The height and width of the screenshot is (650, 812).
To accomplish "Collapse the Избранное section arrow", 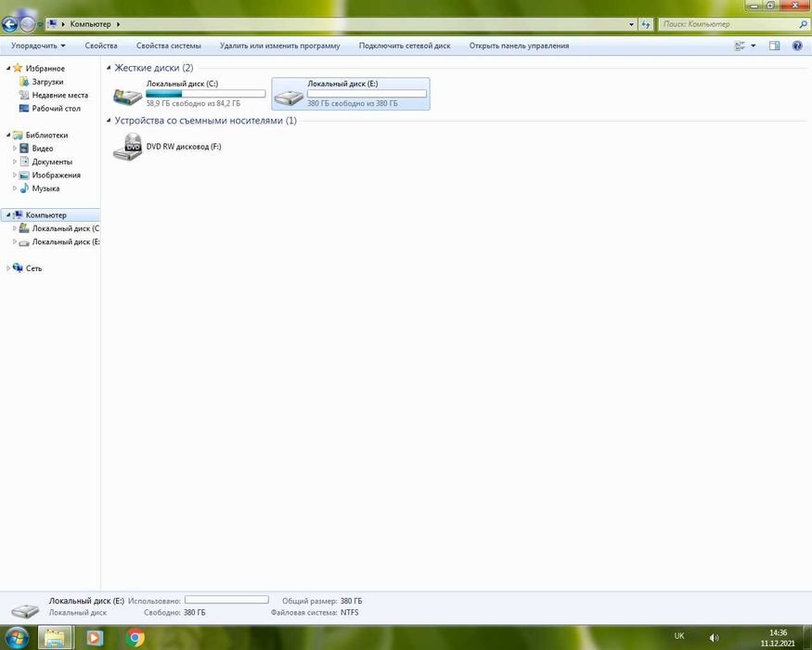I will [7, 68].
